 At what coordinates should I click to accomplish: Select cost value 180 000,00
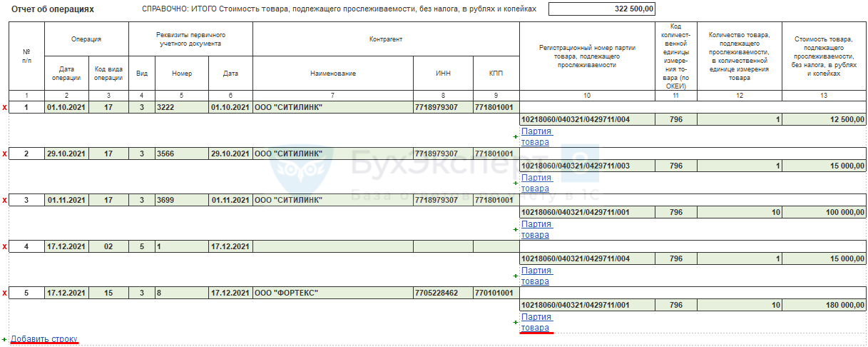[825, 305]
